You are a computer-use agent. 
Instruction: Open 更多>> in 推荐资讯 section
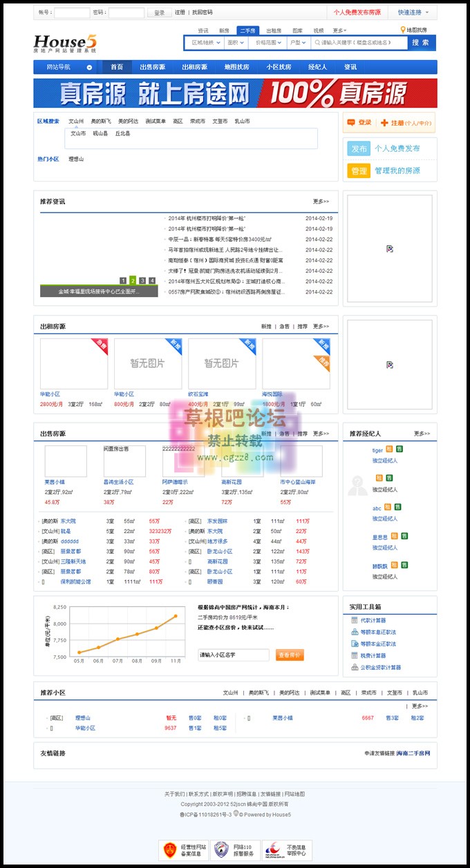[x=321, y=202]
